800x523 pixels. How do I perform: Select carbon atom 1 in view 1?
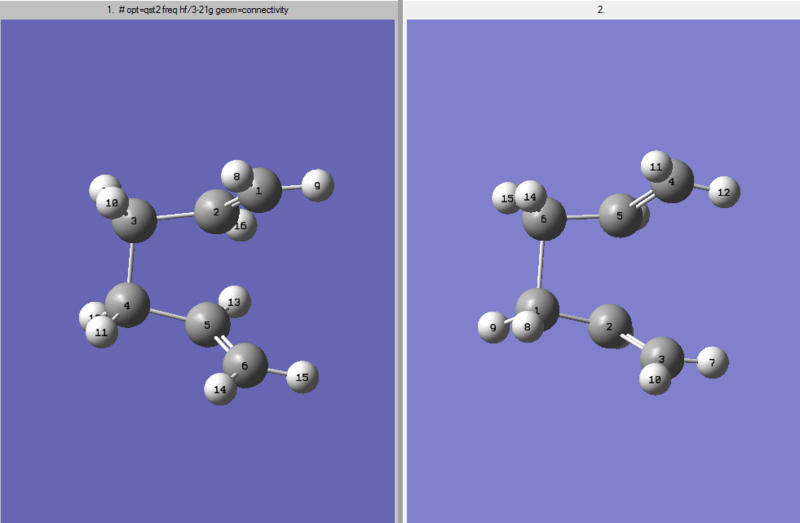point(260,190)
